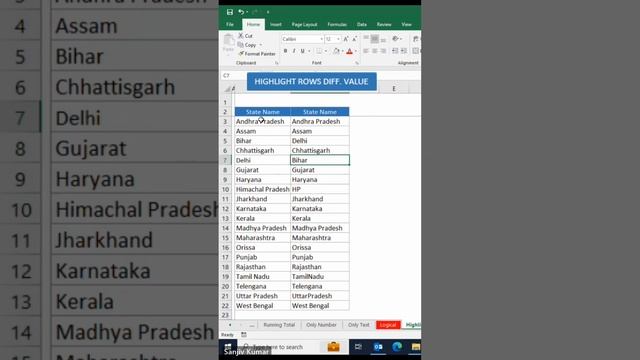Expand the Font Color dropdown arrow

pyautogui.click(x=356, y=51)
